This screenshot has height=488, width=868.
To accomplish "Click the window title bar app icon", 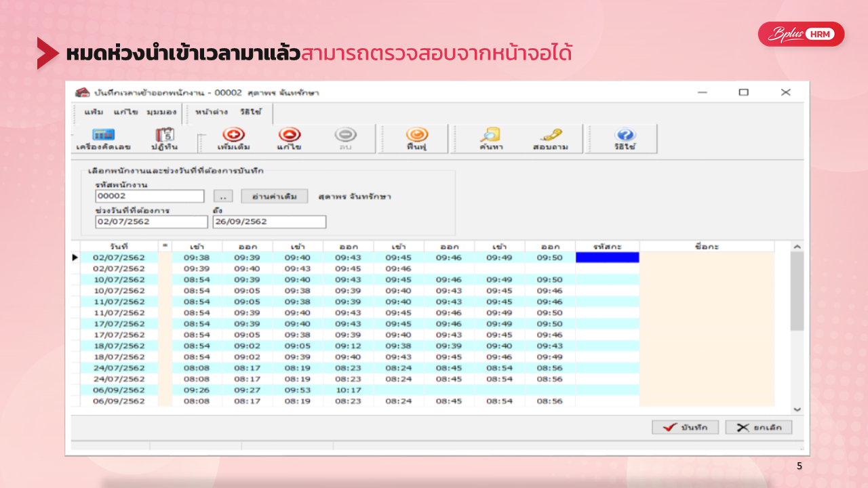I will pyautogui.click(x=82, y=92).
